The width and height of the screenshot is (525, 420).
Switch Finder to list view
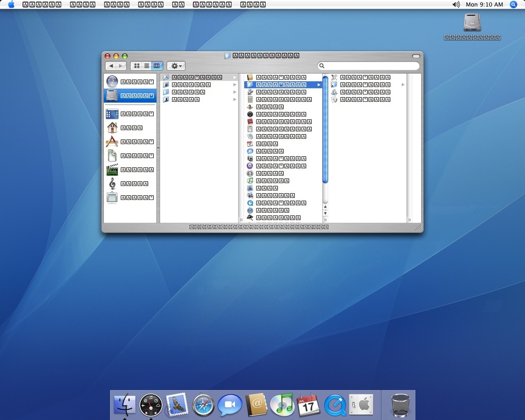(x=147, y=66)
